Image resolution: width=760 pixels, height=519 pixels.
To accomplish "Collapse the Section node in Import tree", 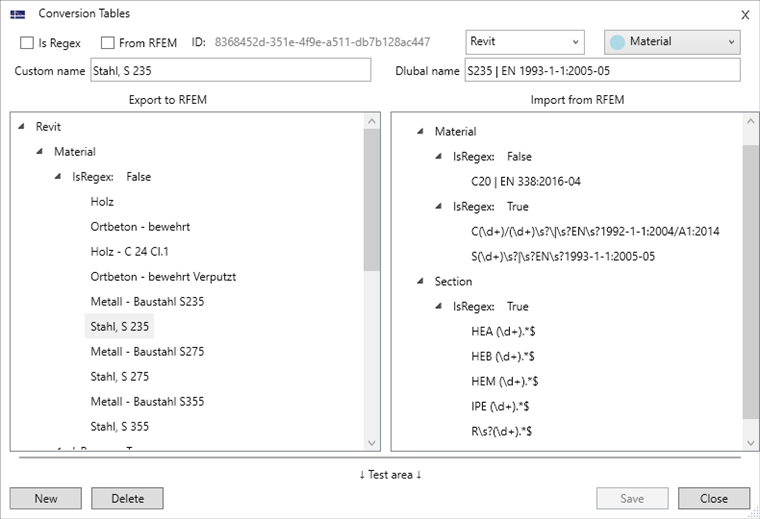I will (421, 282).
